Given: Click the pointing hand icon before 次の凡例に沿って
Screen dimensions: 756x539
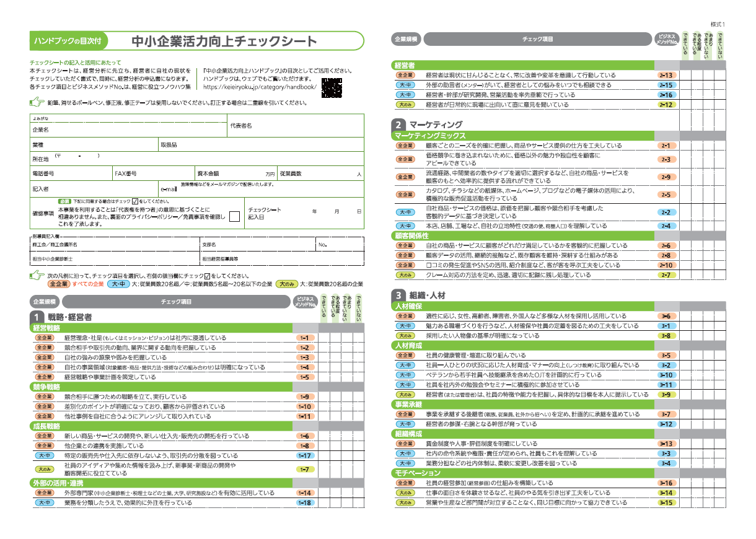Looking at the screenshot, I should [x=36, y=274].
